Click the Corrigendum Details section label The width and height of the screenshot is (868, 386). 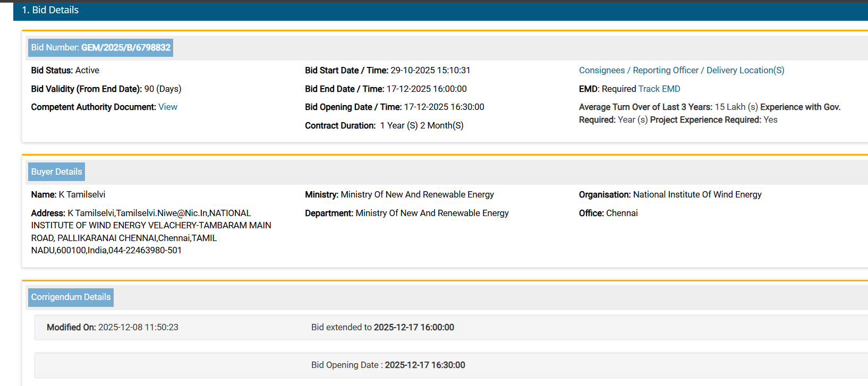point(71,297)
